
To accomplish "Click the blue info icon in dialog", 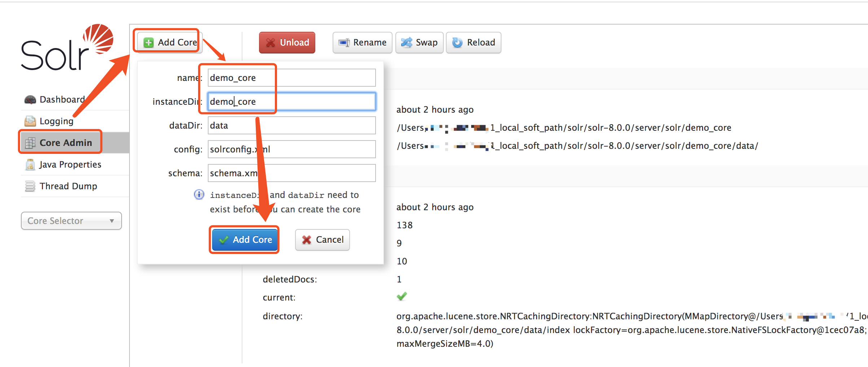I will pyautogui.click(x=199, y=194).
